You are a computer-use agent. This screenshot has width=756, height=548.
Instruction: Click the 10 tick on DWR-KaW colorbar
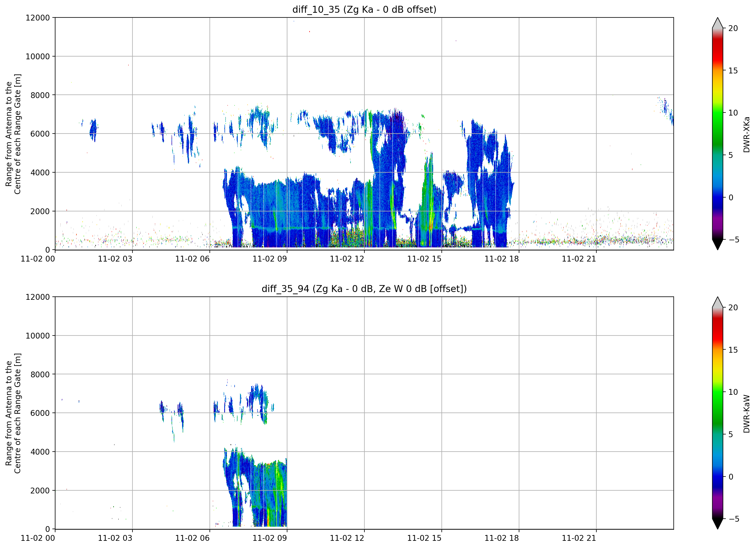(x=733, y=392)
